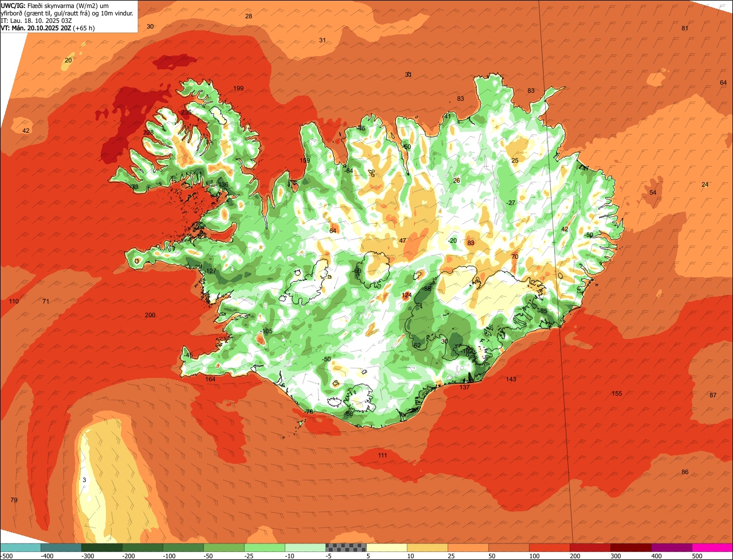Image resolution: width=733 pixels, height=560 pixels.
Task: Pick the -50 to -25 green legend swatch
Action: pos(223,547)
